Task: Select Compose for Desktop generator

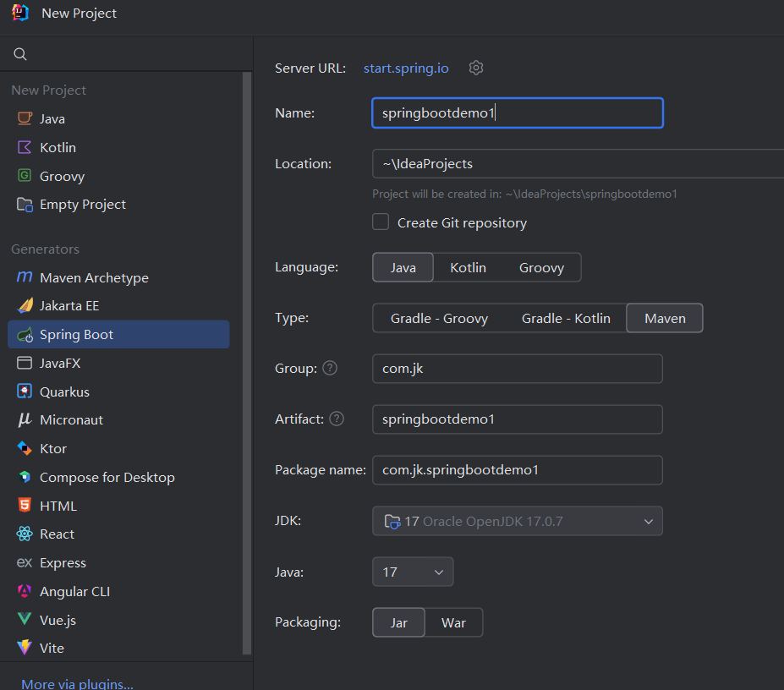Action: pos(118,477)
